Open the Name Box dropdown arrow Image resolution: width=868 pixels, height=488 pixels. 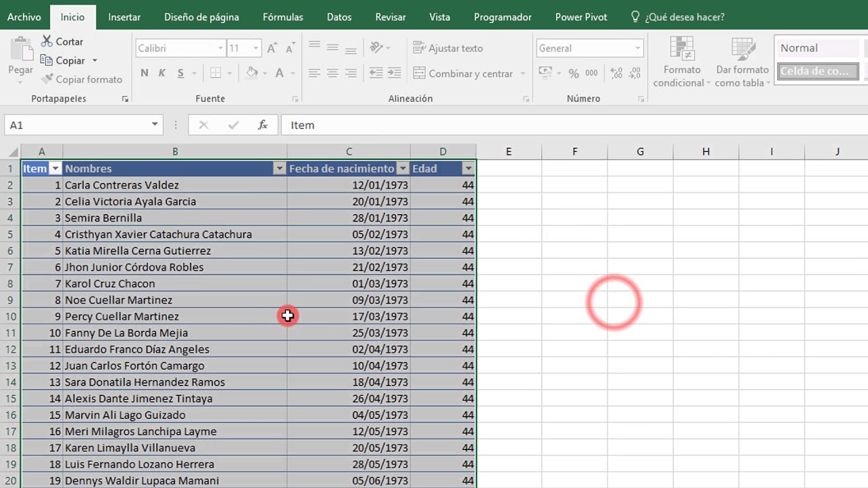tap(155, 125)
